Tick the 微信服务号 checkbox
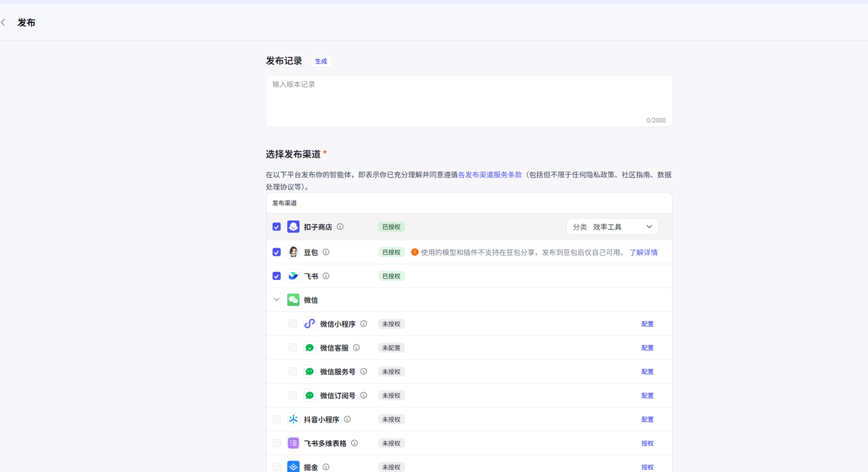 pos(293,372)
